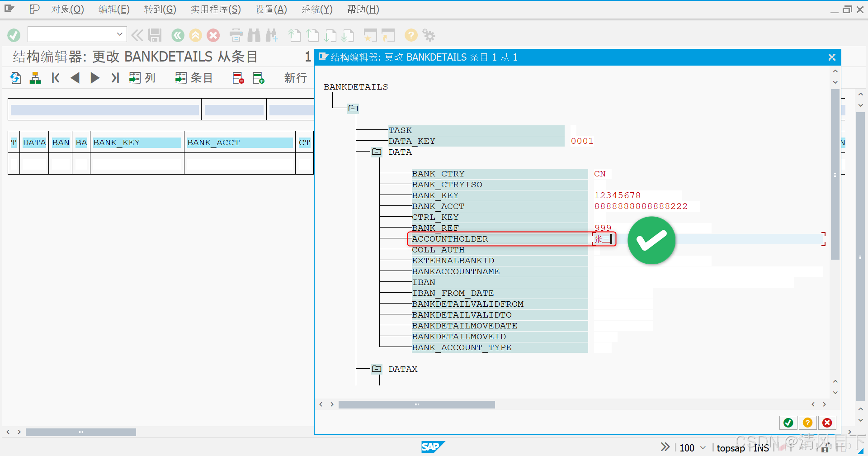Click the Find binoculars icon

coord(254,35)
